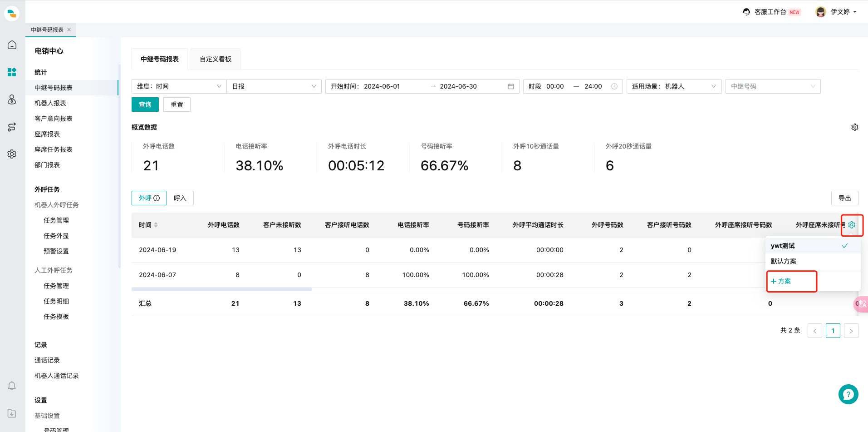Viewport: 868px width, 432px height.
Task: Select the green apps grid icon
Action: point(12,72)
